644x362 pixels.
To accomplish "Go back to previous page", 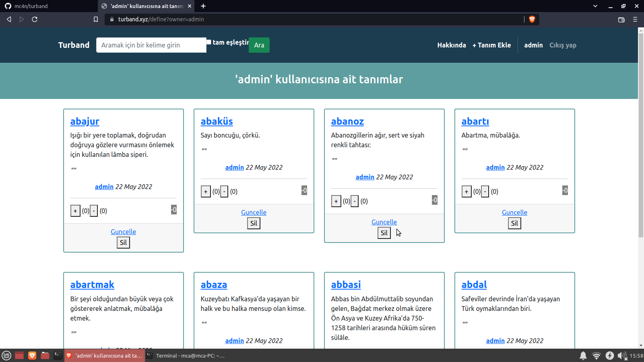I will [x=9, y=19].
